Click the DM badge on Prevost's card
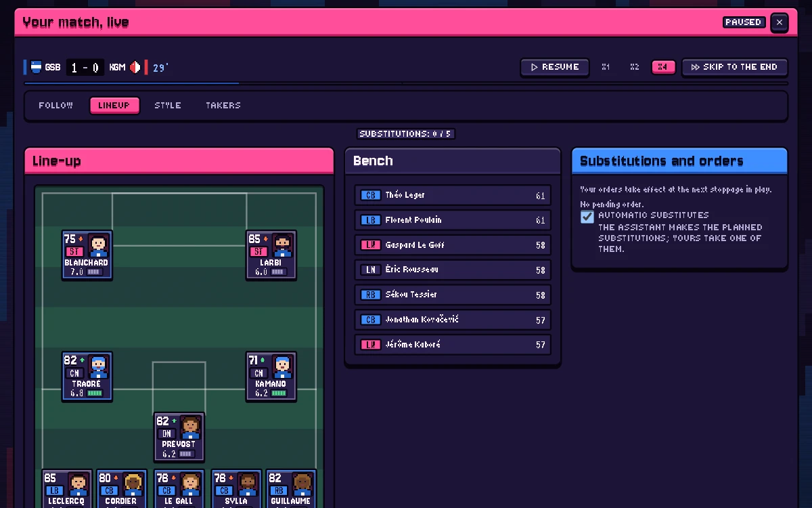The width and height of the screenshot is (812, 508). click(166, 433)
